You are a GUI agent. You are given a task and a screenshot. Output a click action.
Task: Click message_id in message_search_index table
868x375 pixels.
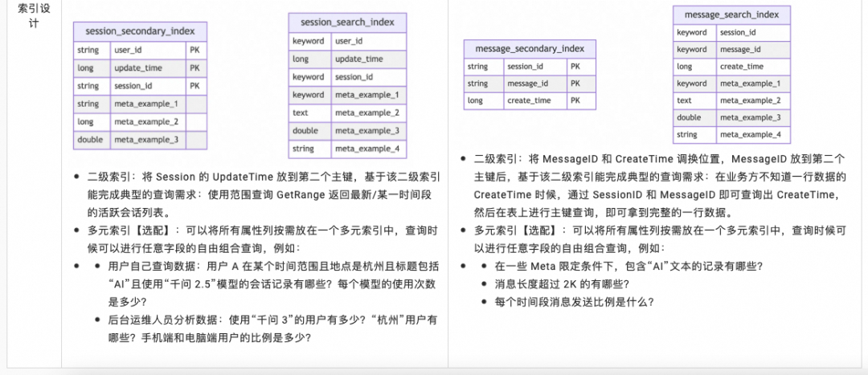(740, 49)
